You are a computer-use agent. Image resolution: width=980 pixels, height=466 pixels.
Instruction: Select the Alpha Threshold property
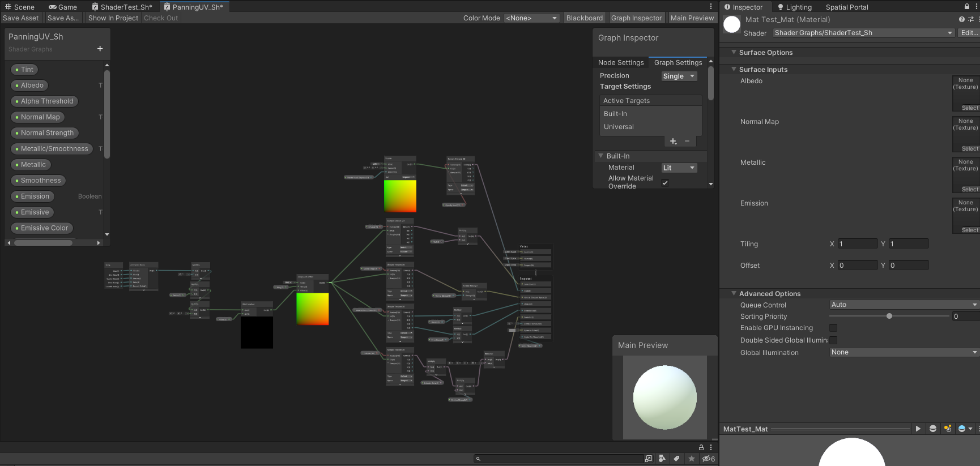point(45,101)
